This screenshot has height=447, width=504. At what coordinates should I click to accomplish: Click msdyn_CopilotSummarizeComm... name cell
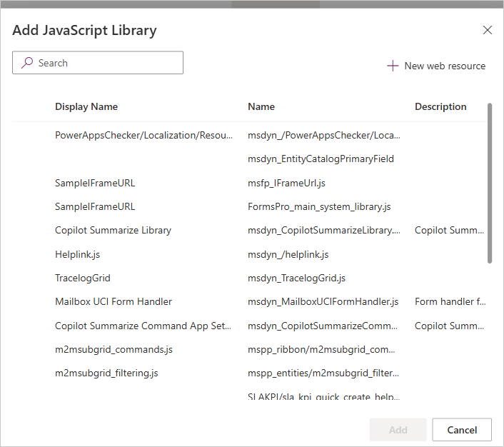pos(323,326)
